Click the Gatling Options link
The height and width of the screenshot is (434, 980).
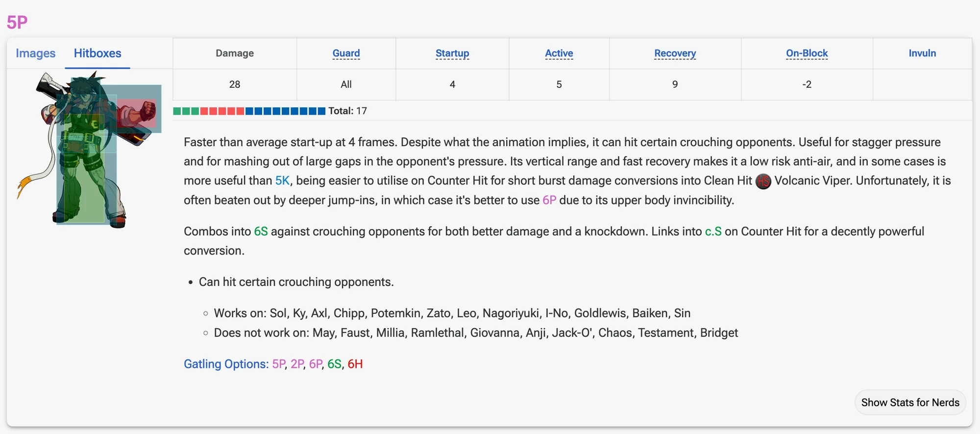226,364
